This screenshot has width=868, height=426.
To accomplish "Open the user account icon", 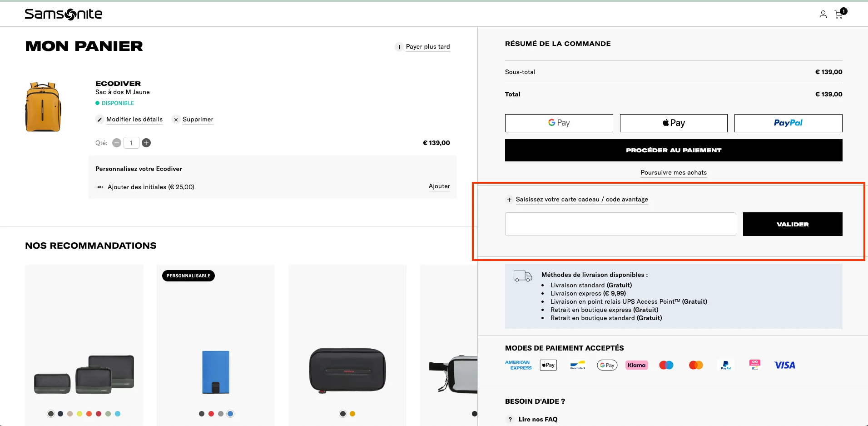I will [823, 15].
